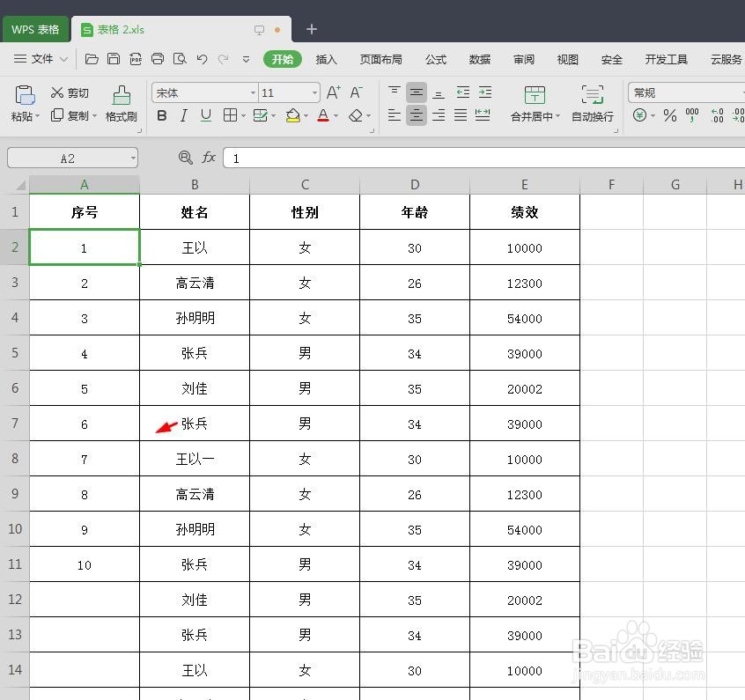Screen dimensions: 745x700
Task: Click the magnifier search icon near formula bar
Action: [x=185, y=158]
